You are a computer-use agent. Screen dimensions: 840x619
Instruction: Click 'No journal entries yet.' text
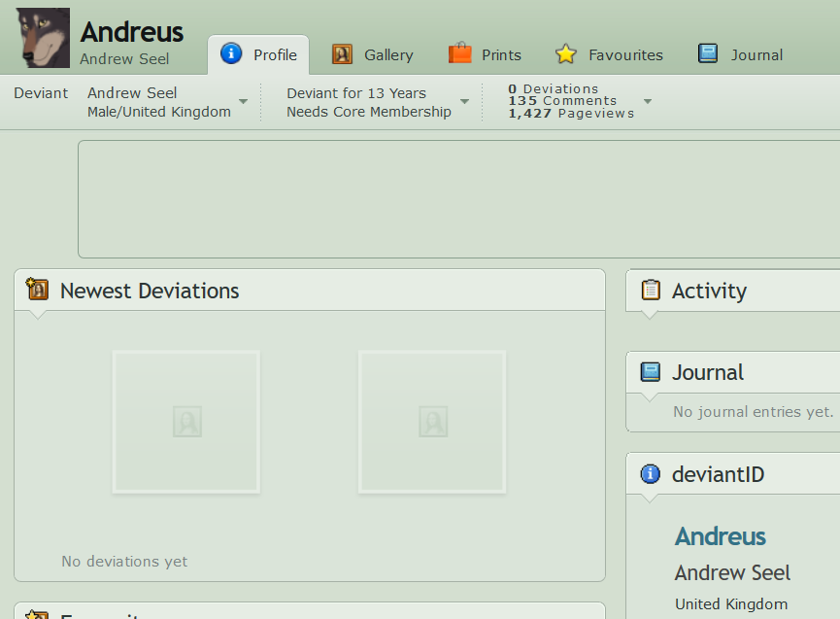(x=753, y=412)
